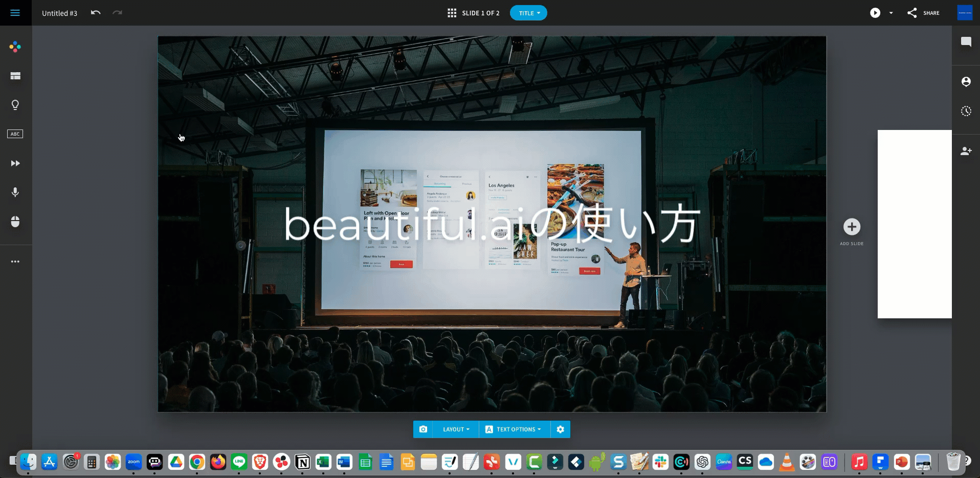The width and height of the screenshot is (980, 478).
Task: Click the SHARE button
Action: pyautogui.click(x=923, y=13)
